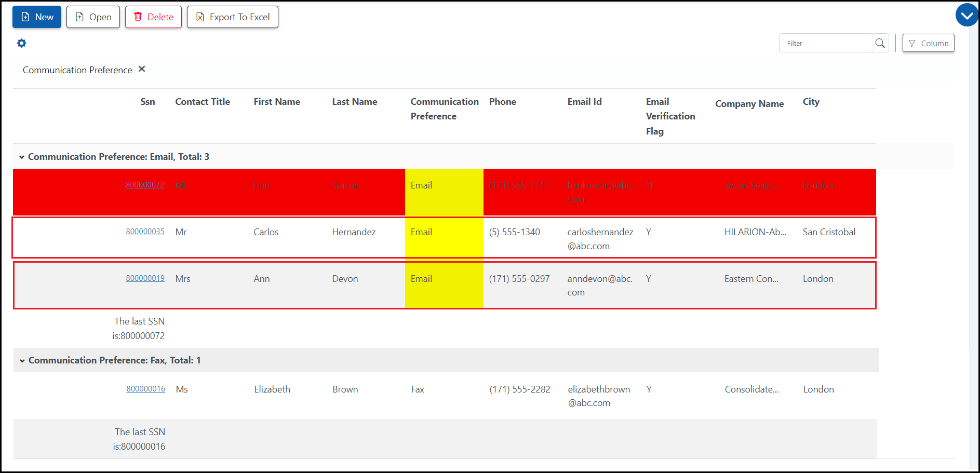This screenshot has width=980, height=473.
Task: Collapse the blue circular chevron panel
Action: (967, 15)
